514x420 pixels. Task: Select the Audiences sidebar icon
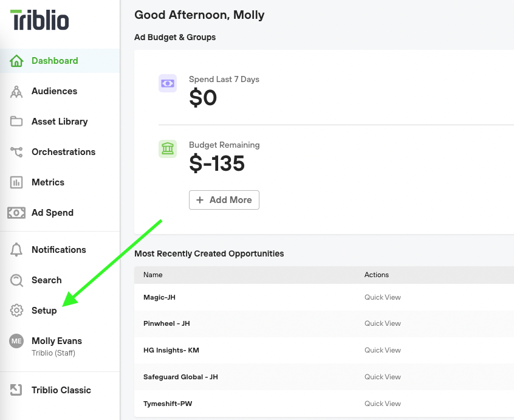tap(17, 91)
